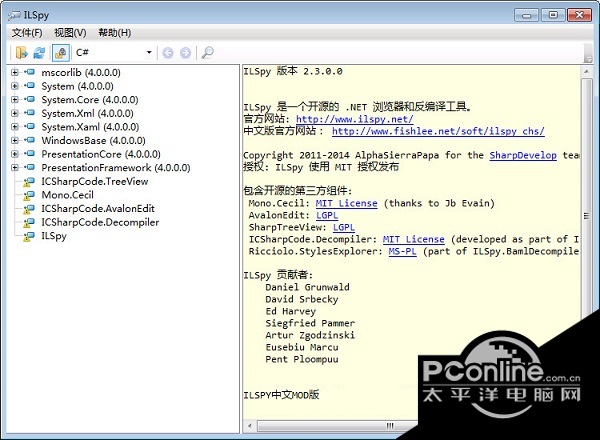
Task: Click the ICSharpCode.Decompiler assembly icon
Action: (x=29, y=223)
